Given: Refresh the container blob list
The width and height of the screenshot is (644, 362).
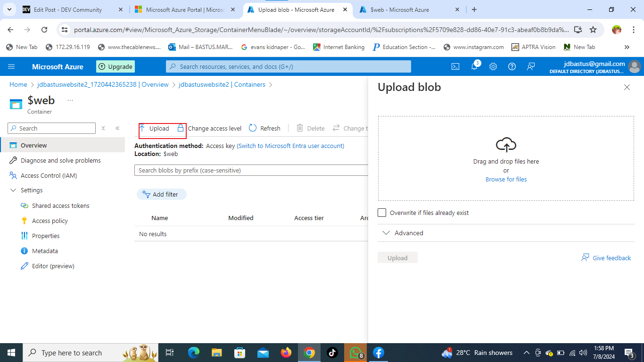Looking at the screenshot, I should (264, 128).
